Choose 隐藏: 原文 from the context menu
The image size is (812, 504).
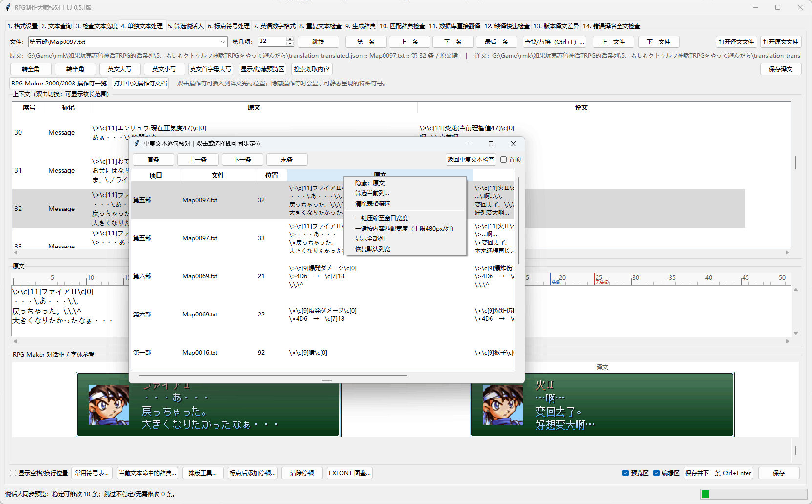click(x=405, y=183)
